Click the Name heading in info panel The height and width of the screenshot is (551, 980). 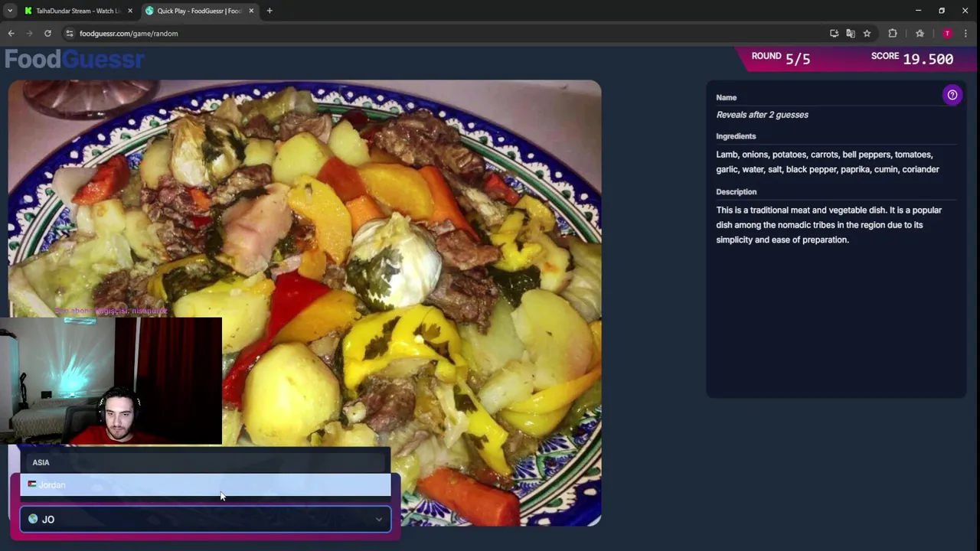click(x=726, y=98)
